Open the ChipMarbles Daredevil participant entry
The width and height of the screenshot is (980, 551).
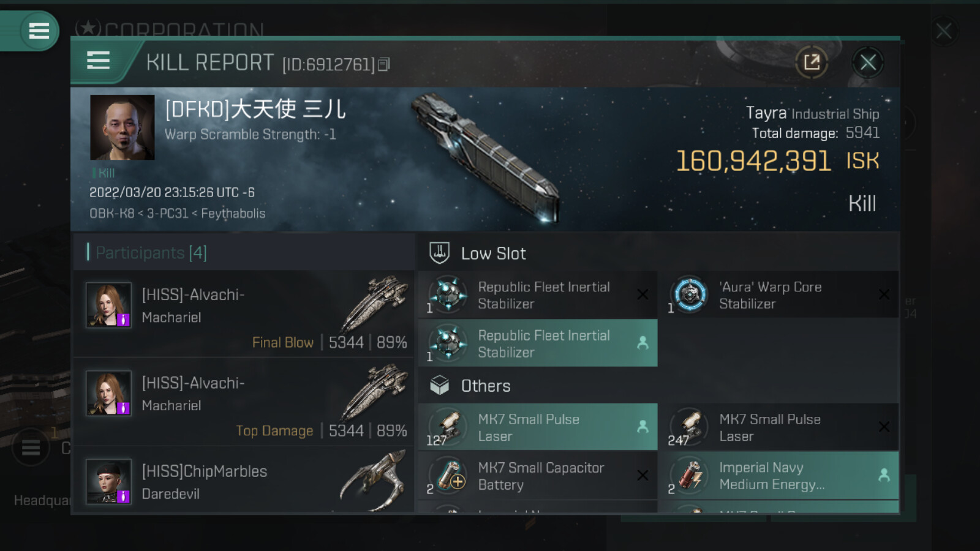coord(244,483)
